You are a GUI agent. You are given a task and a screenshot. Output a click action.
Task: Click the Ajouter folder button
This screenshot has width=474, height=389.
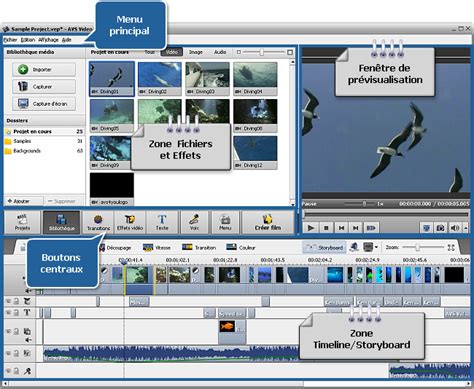tap(23, 201)
